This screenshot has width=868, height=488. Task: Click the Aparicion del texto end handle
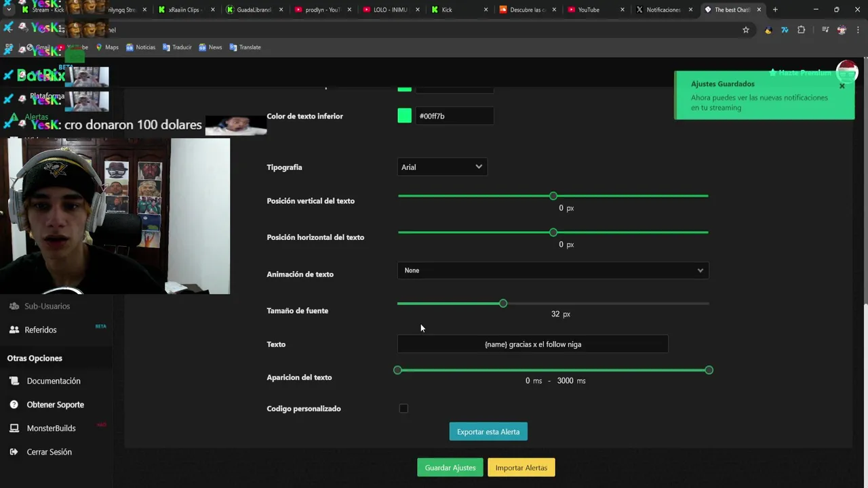click(709, 370)
